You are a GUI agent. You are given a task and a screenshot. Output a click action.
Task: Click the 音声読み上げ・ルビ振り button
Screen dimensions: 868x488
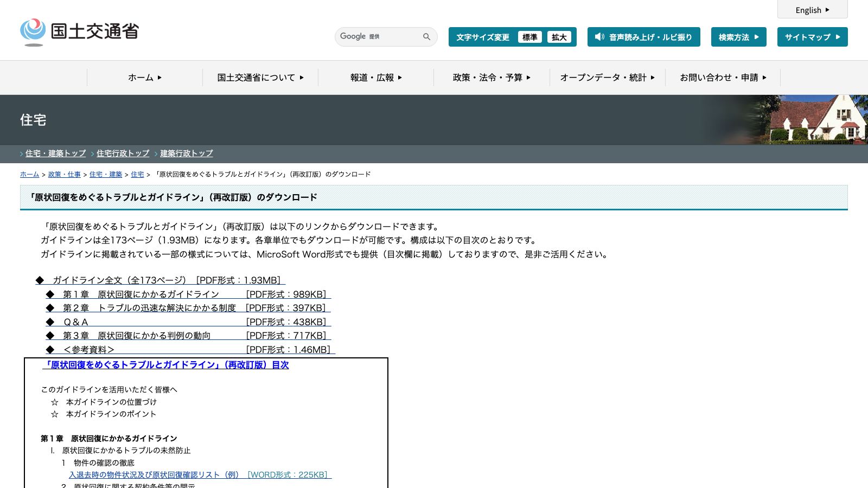click(643, 37)
